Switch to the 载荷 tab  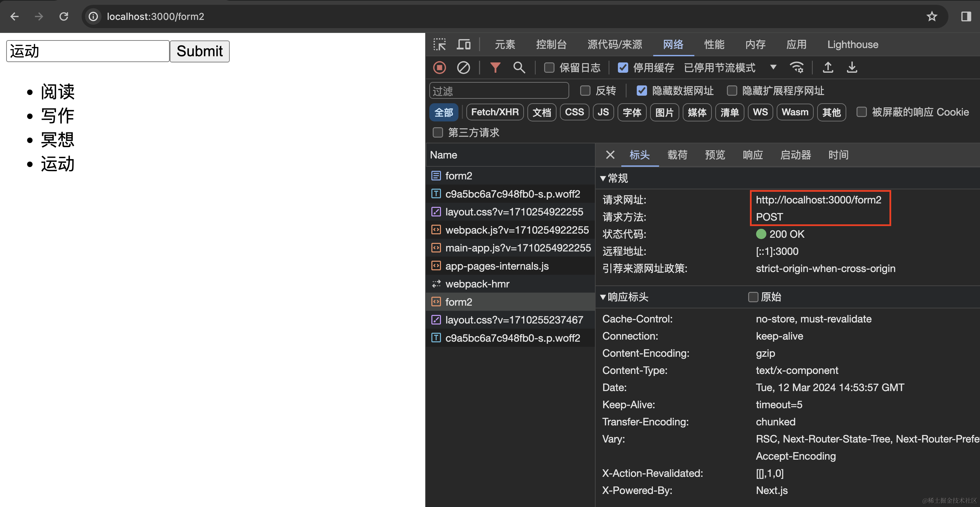pyautogui.click(x=677, y=155)
